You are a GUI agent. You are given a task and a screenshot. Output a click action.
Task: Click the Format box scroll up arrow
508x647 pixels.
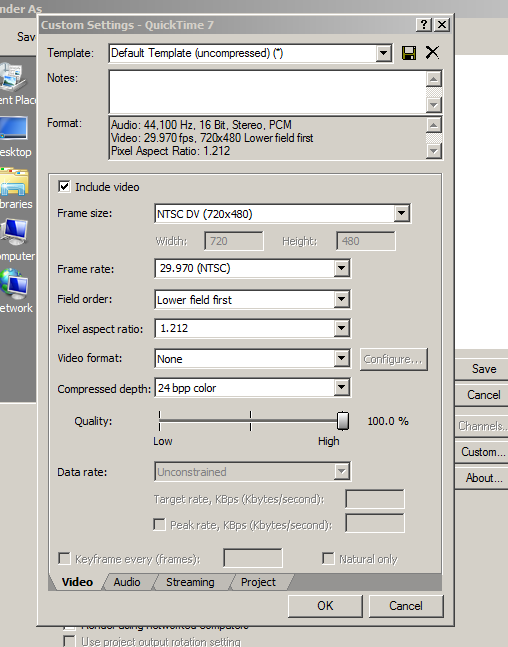click(x=433, y=125)
